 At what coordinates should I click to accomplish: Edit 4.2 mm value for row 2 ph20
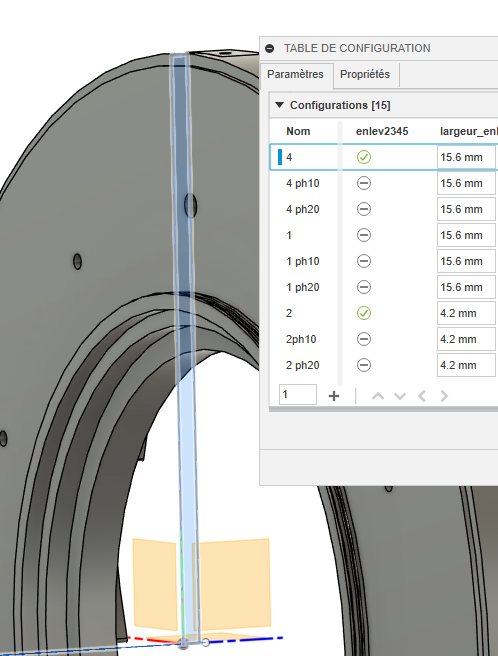tap(467, 365)
